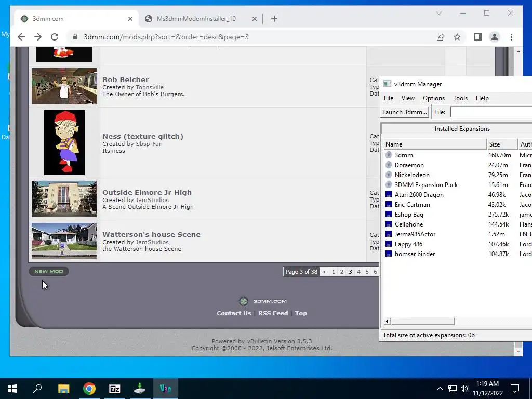Go to mods page 2
532x399 pixels.
(x=342, y=272)
